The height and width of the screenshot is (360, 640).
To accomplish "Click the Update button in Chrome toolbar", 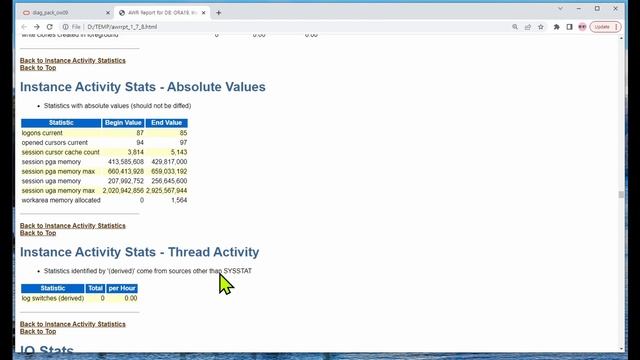I will pyautogui.click(x=602, y=27).
